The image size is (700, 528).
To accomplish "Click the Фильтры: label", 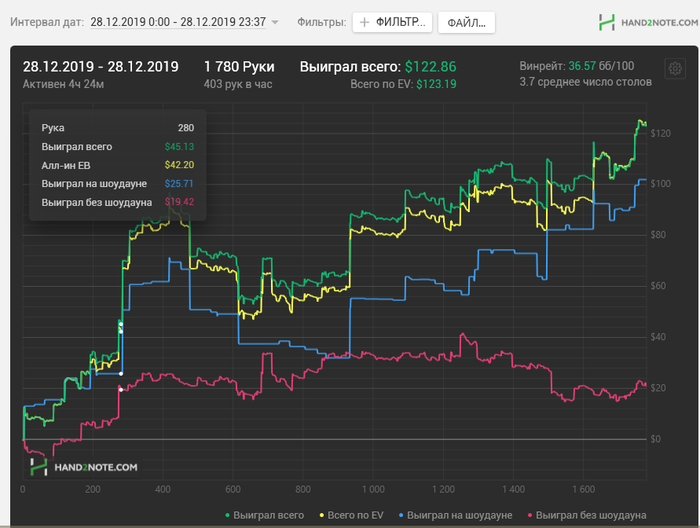I will (x=321, y=22).
